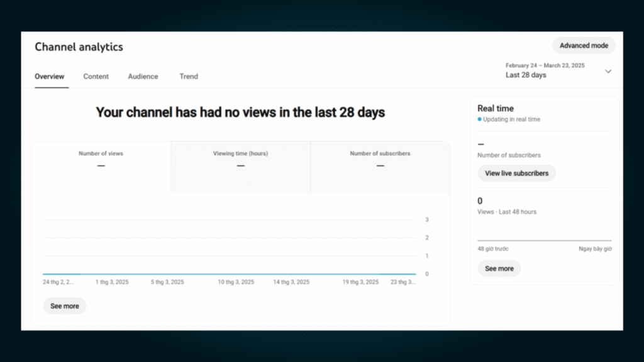
Task: Click the real-time 48 hours mini chart
Action: (544, 233)
